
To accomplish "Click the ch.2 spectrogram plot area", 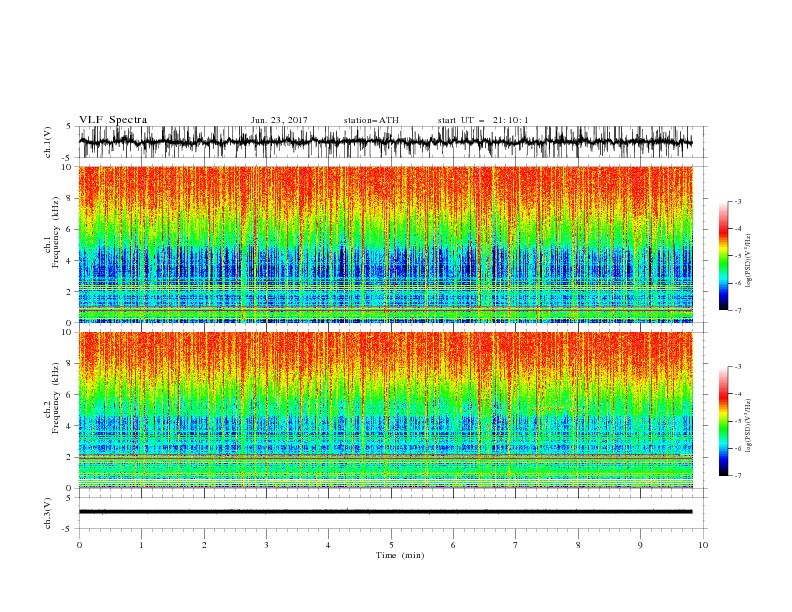I will point(385,410).
